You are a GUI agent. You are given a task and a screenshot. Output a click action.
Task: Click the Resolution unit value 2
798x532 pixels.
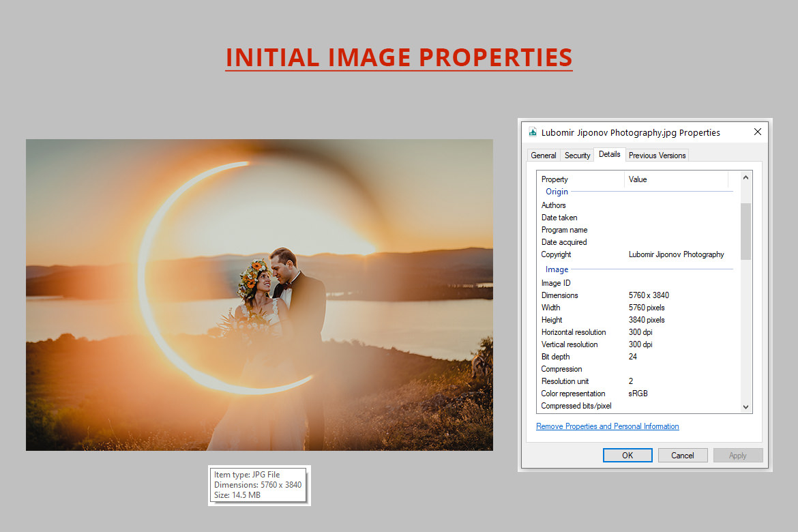[x=631, y=381]
